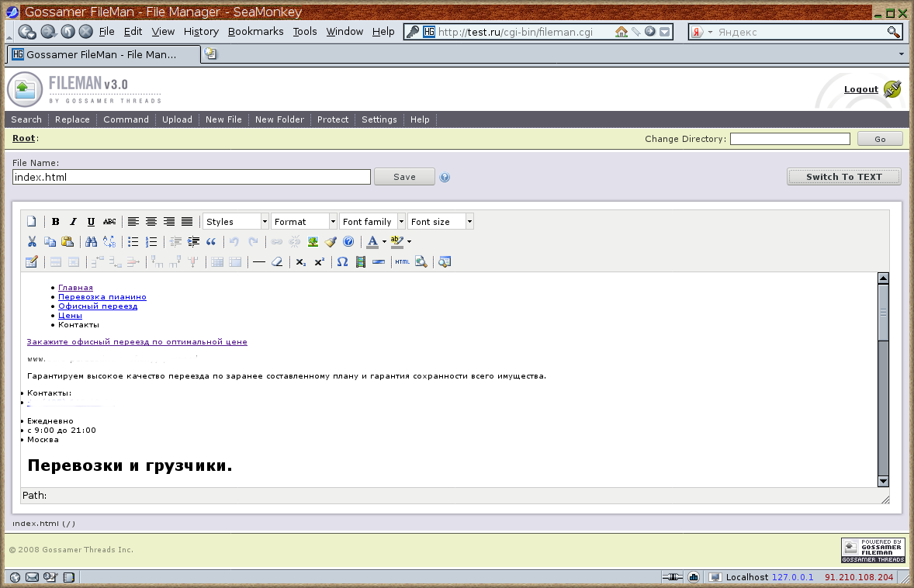This screenshot has width=914, height=588.
Task: Insert special character with omega icon
Action: tap(342, 262)
